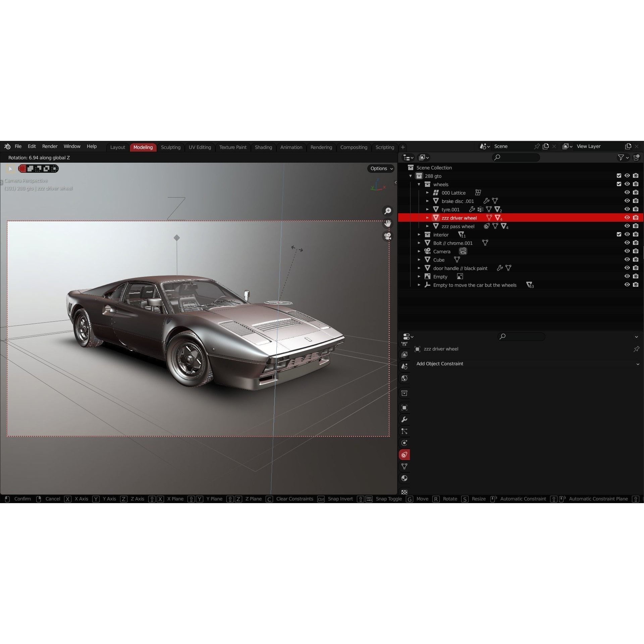
Task: Open the Physics Properties tab
Action: 404,443
